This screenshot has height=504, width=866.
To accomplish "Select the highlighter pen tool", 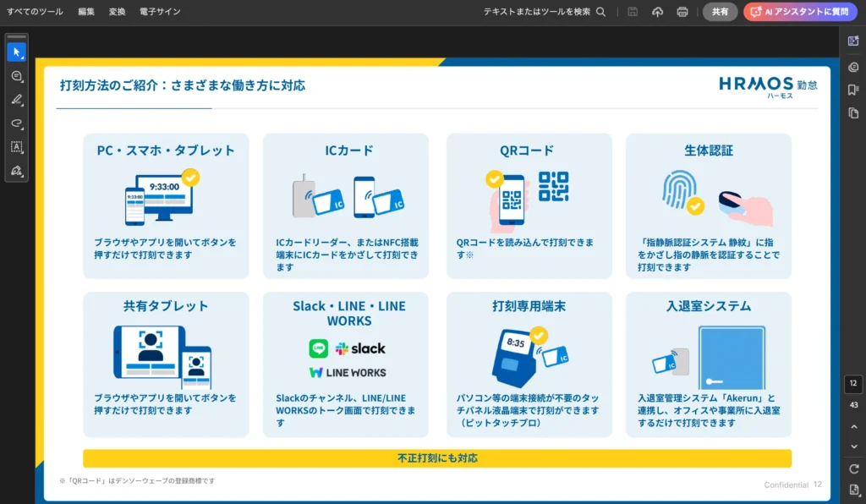I will tap(16, 100).
